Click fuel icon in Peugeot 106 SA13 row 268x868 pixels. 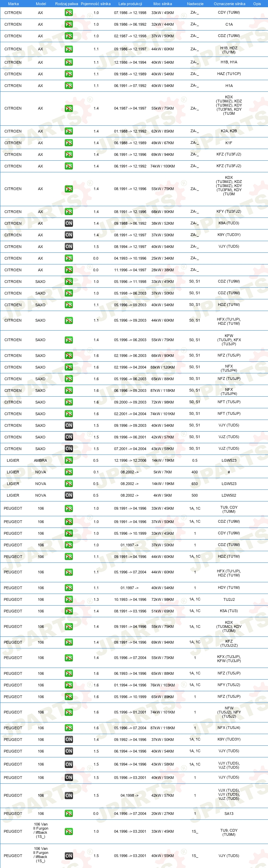pos(69,814)
